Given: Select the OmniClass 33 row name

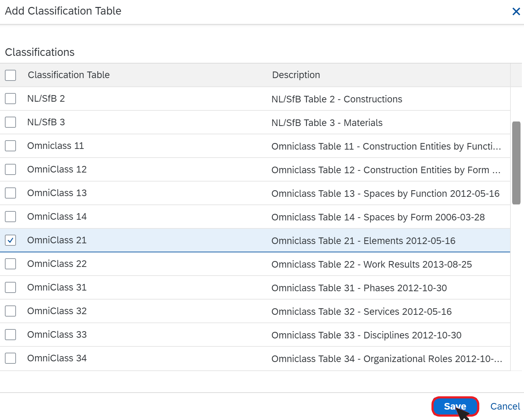Looking at the screenshot, I should (57, 335).
